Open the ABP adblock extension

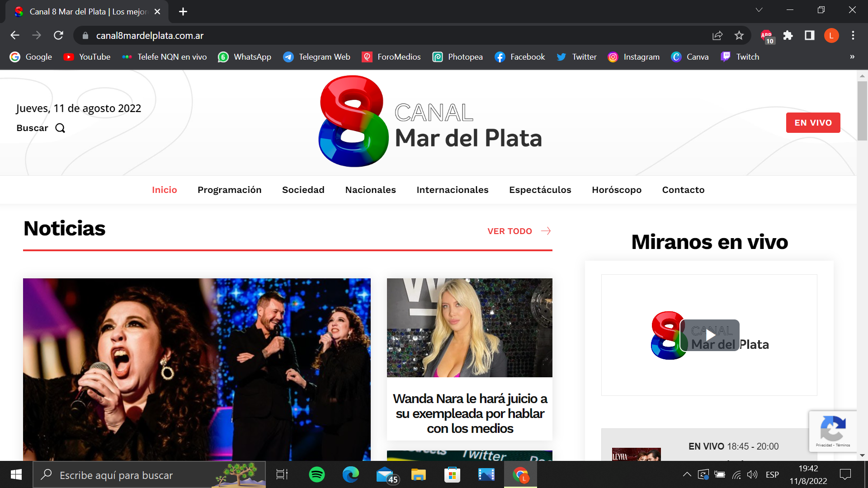pos(767,36)
